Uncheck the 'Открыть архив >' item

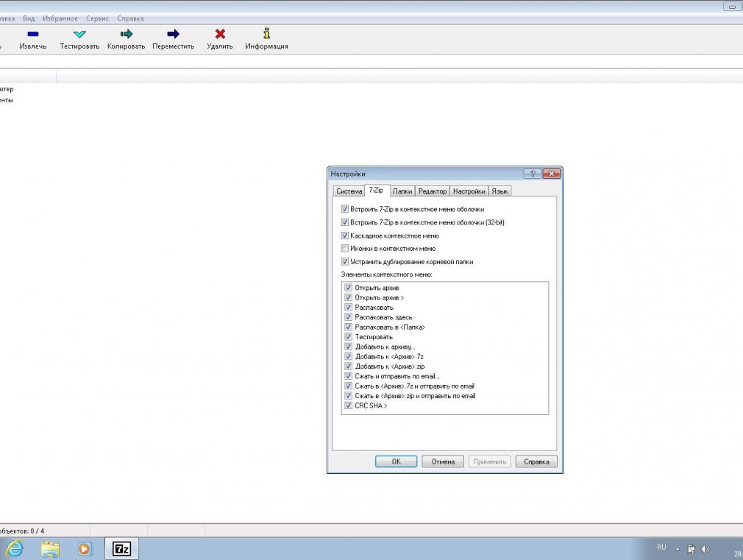point(348,298)
